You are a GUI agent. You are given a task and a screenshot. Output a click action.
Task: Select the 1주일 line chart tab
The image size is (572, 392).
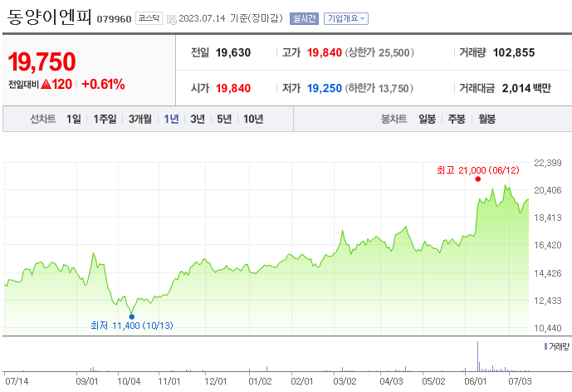click(105, 119)
